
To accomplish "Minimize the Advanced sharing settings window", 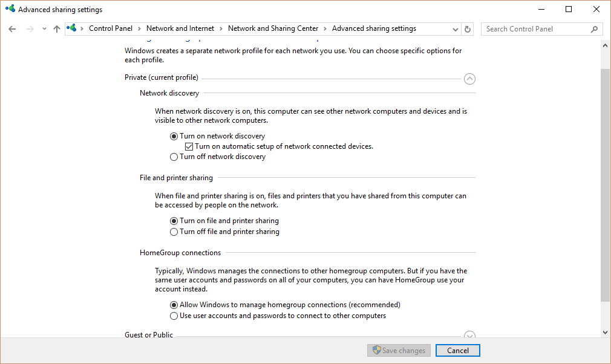I will (541, 9).
